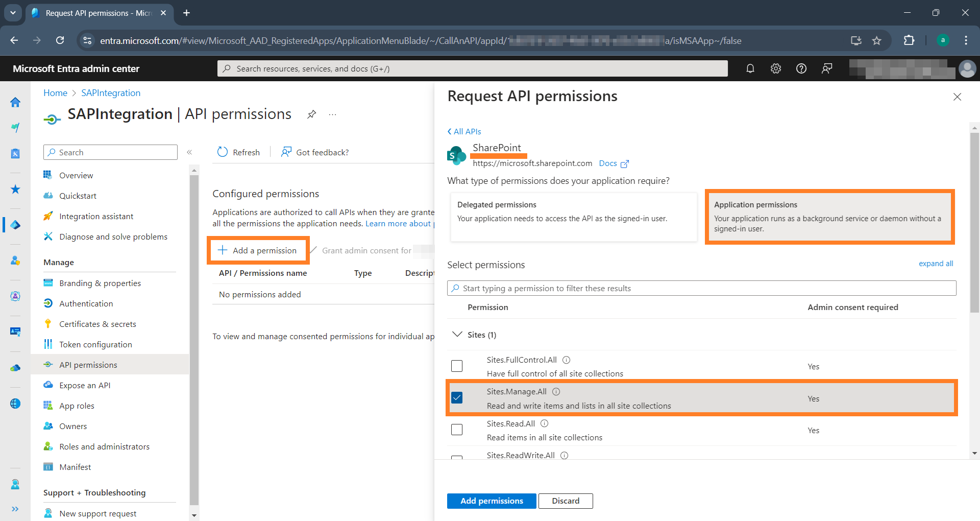Show info for Sites.ReadWrite.All
This screenshot has height=521, width=980.
565,455
